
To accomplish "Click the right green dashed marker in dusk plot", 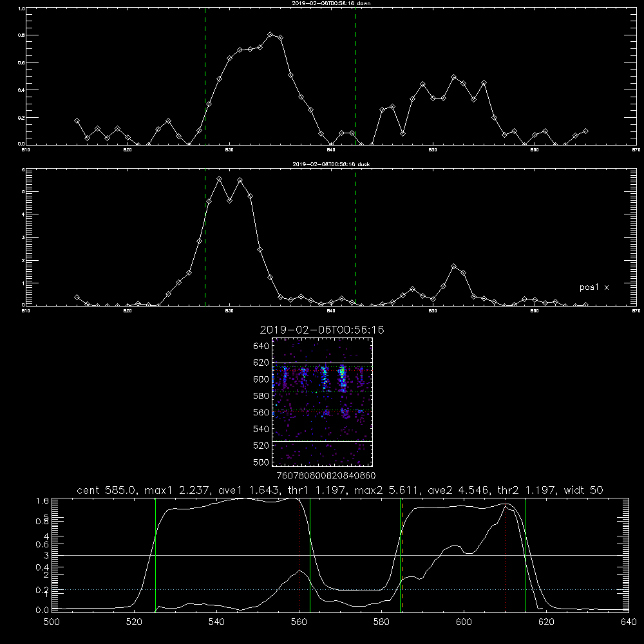I will point(355,237).
